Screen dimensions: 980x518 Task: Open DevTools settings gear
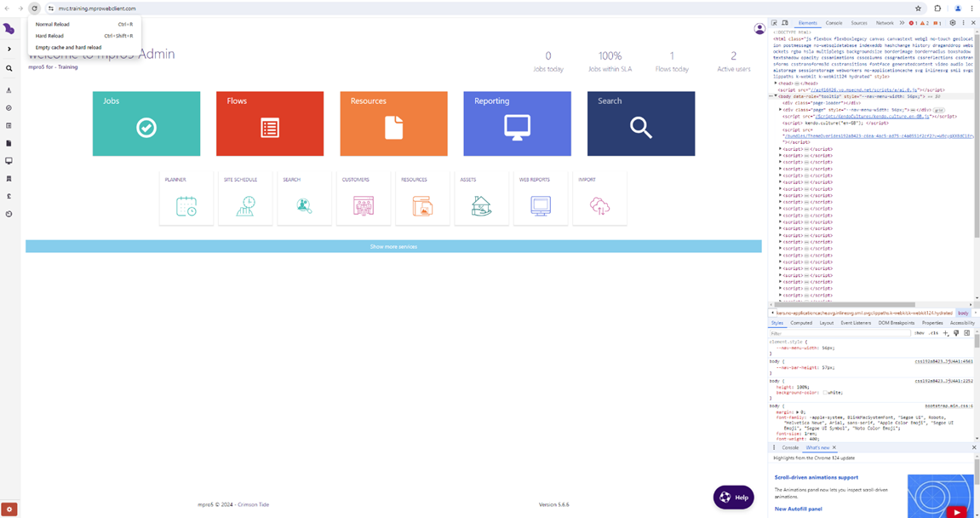953,22
